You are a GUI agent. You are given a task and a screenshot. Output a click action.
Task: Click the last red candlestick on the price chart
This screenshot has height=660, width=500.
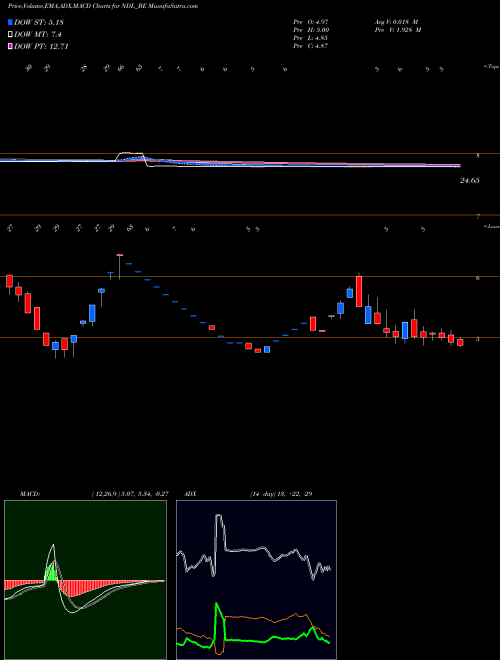pyautogui.click(x=460, y=343)
